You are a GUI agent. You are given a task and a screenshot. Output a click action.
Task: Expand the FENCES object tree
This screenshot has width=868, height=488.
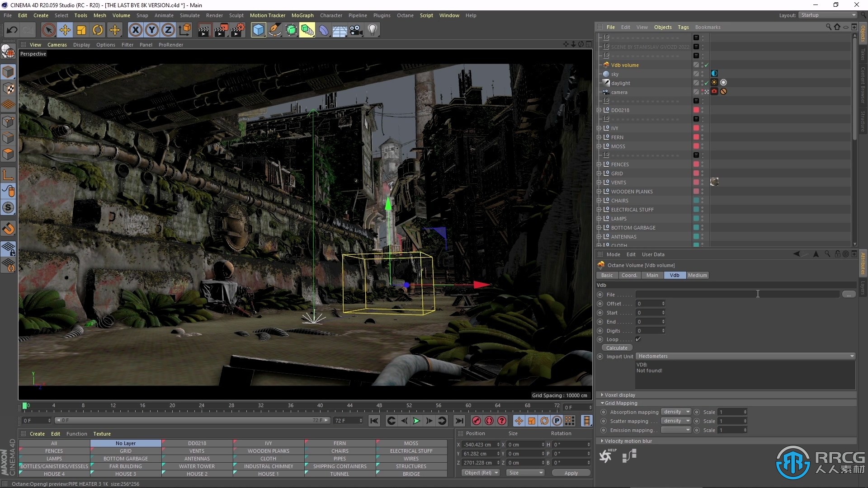coord(599,164)
